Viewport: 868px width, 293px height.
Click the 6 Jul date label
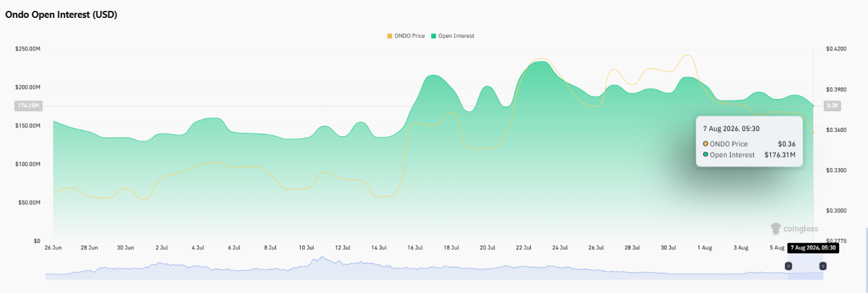click(234, 247)
